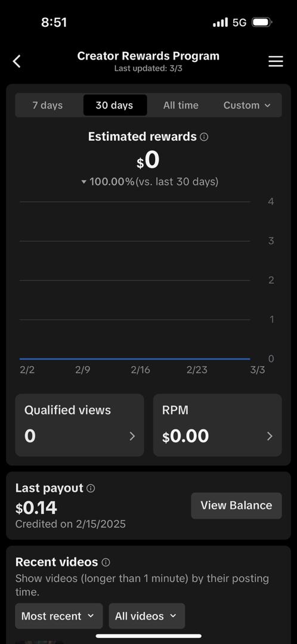
Task: Tap the battery icon in status bar
Action: [262, 22]
